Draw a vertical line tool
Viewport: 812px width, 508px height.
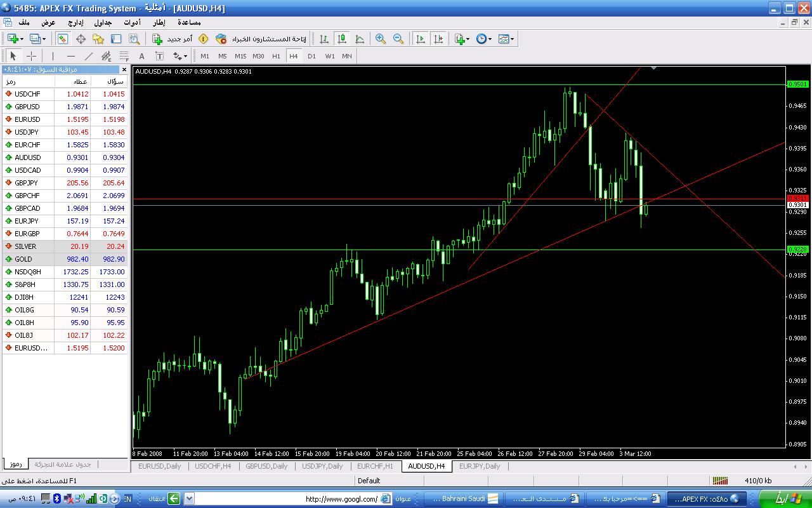pyautogui.click(x=53, y=56)
